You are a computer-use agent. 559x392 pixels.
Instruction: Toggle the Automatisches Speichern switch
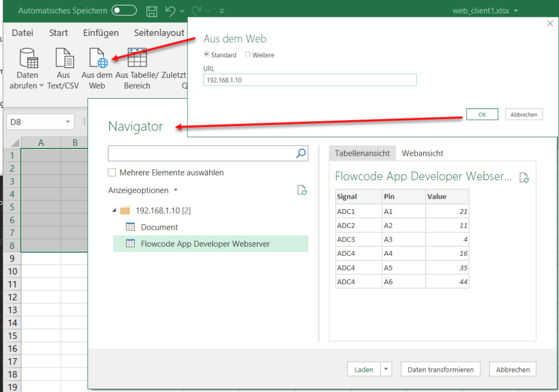pos(124,10)
